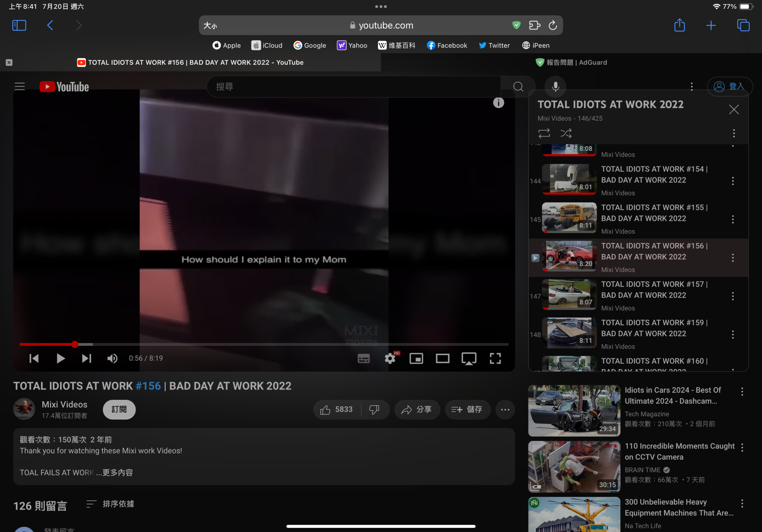Image resolution: width=762 pixels, height=532 pixels.
Task: Close the playlist panel
Action: 734,110
